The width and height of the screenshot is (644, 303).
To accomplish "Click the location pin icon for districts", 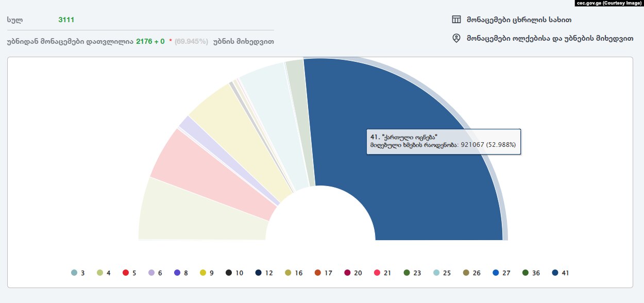I will [x=456, y=38].
